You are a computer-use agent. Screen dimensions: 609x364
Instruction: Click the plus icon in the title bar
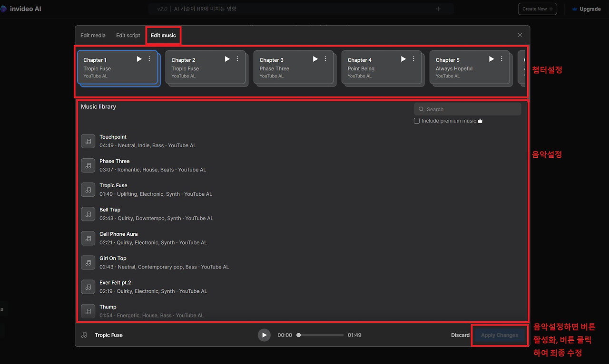pyautogui.click(x=438, y=9)
